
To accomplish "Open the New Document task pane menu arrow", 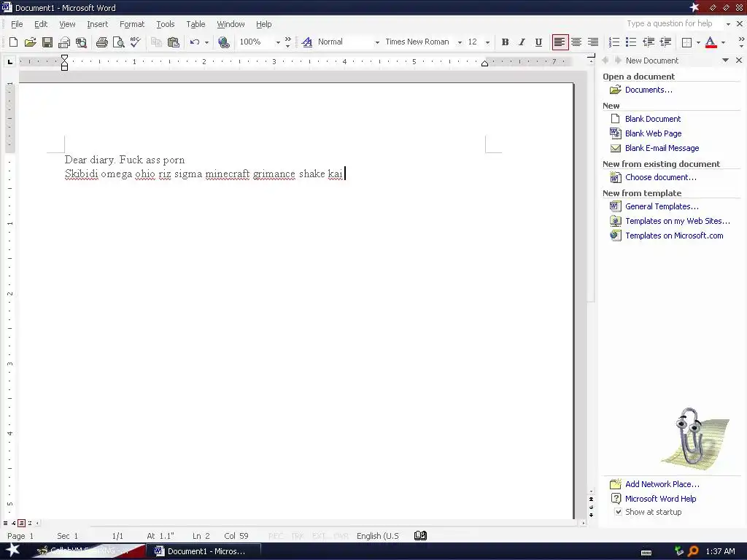I will (725, 61).
